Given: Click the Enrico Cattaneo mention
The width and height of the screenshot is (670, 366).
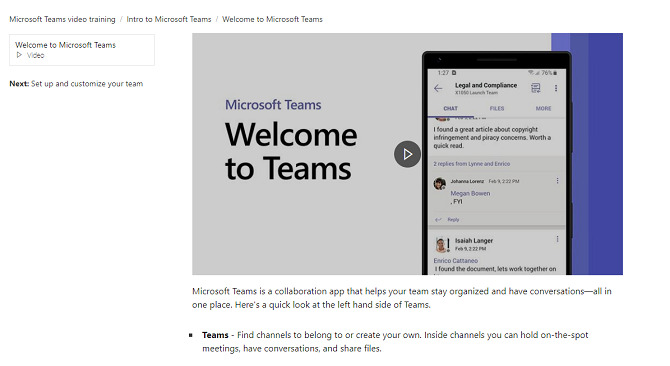Looking at the screenshot, I should [455, 261].
